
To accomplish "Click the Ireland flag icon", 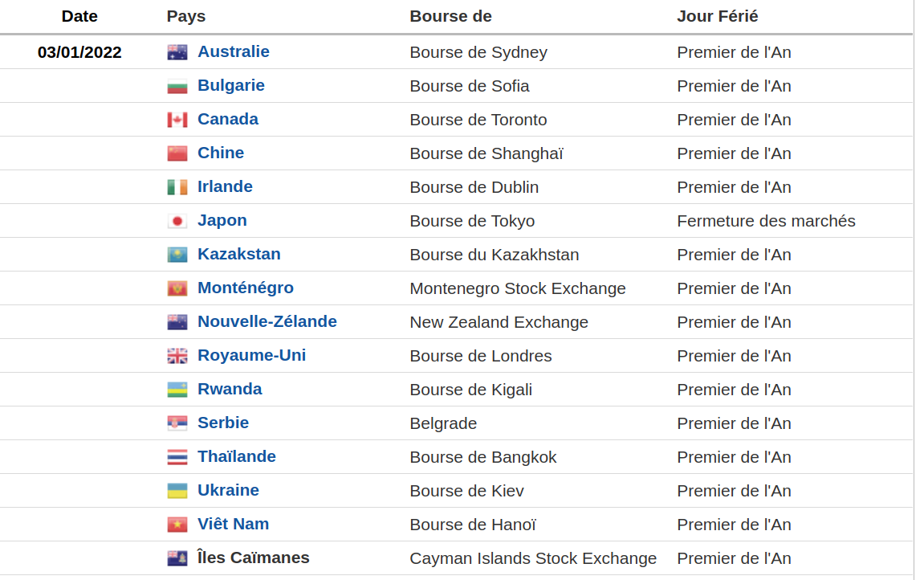I will 177,187.
